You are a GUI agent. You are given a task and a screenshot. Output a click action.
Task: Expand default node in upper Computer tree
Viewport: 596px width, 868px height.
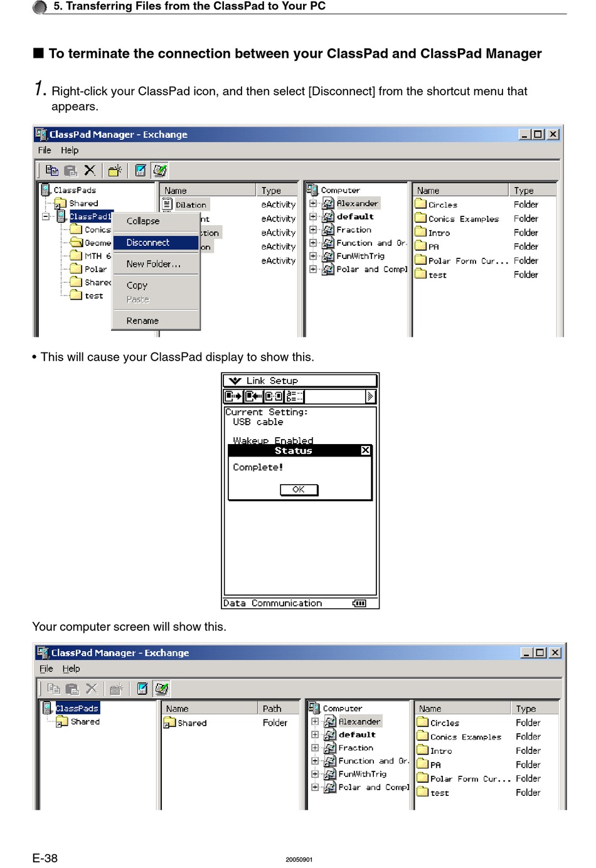tap(312, 216)
